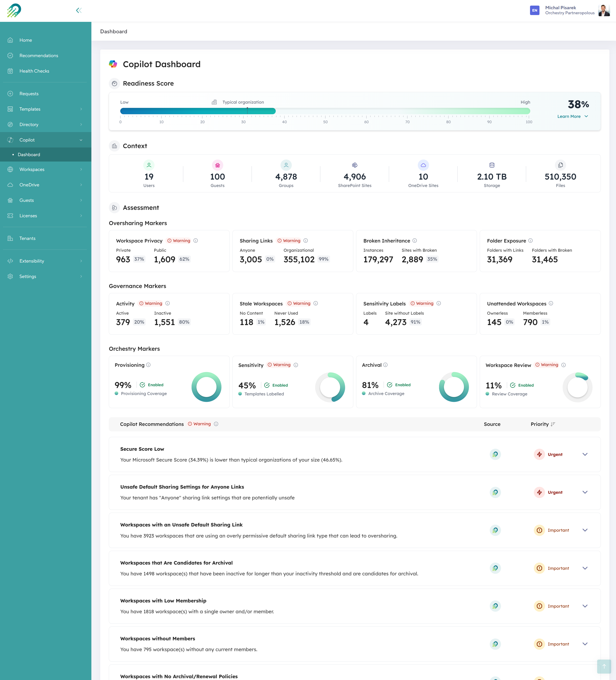Expand the Secure Score Low recommendation
Screen dimensions: 616x680
[x=585, y=454]
